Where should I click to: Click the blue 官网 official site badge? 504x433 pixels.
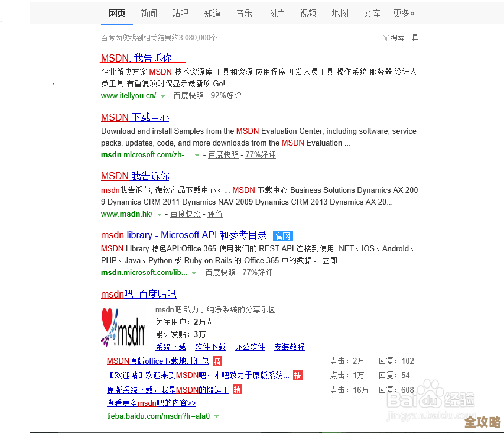[282, 235]
